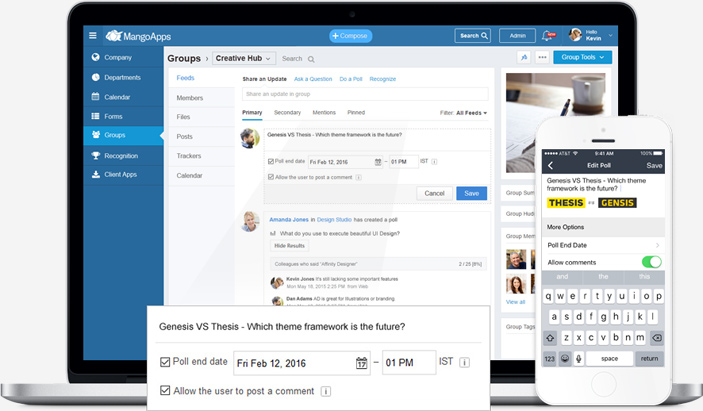Toggle enlarged Allow the user to post a comment
Screen dimensions: 703x411
click(165, 391)
